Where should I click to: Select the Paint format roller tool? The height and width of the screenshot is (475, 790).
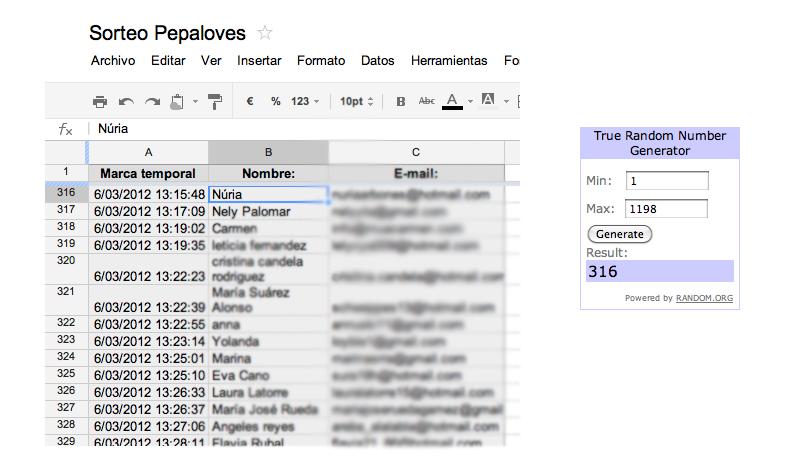click(x=214, y=101)
